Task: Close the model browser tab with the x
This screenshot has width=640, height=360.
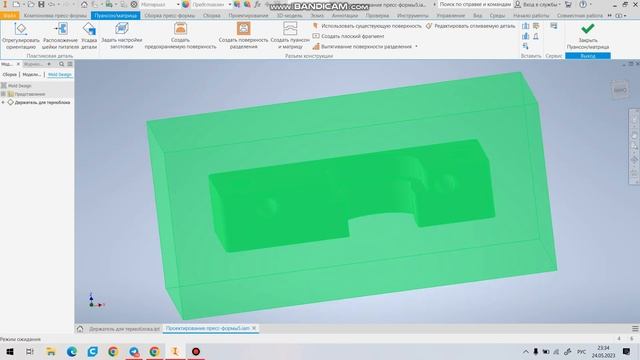Action: (18, 64)
